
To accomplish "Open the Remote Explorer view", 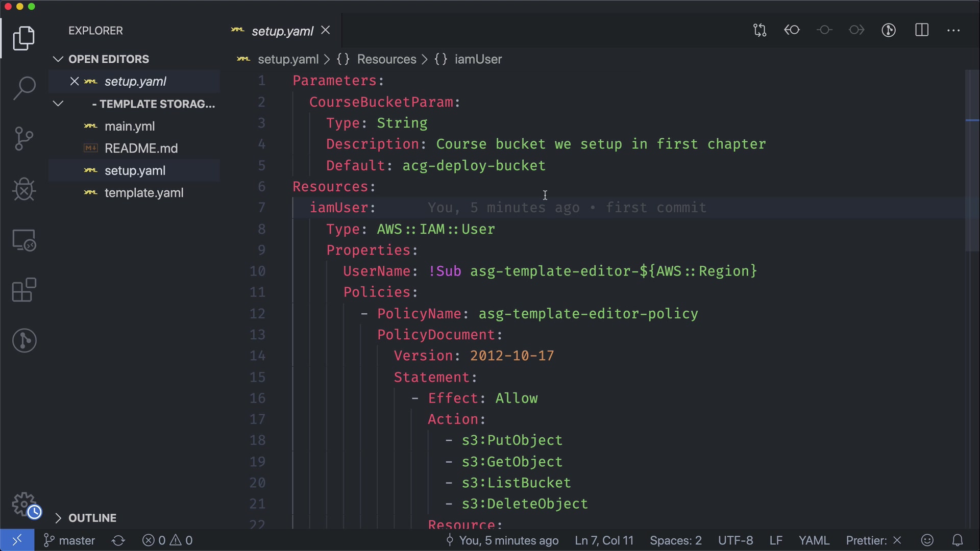I will pyautogui.click(x=24, y=240).
